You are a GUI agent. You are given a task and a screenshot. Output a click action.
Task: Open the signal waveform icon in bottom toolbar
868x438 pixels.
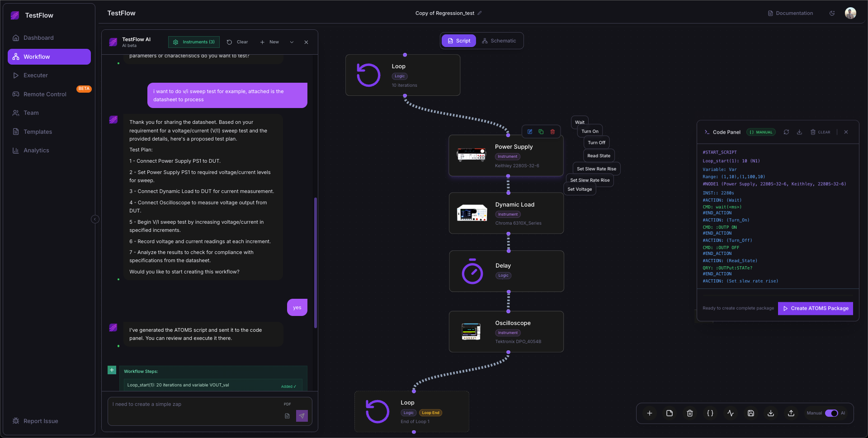pos(731,413)
